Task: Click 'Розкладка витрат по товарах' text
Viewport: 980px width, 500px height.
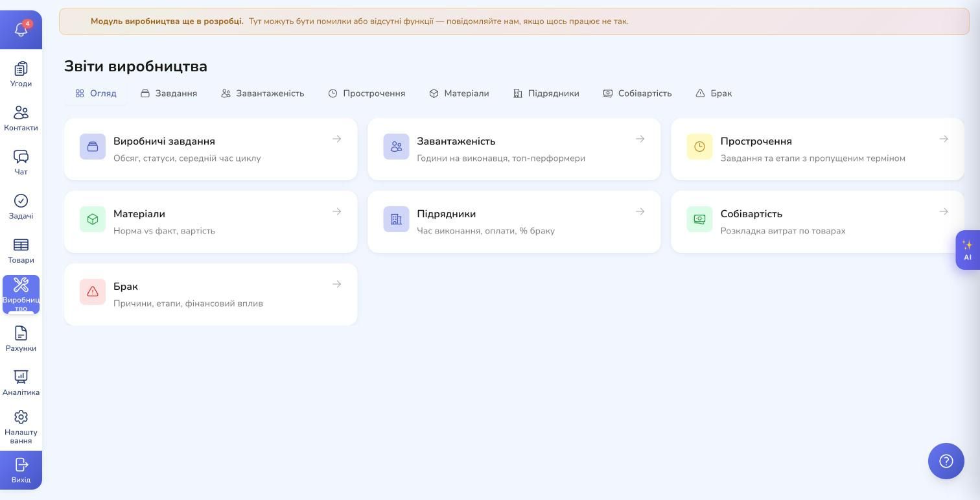Action: click(x=783, y=231)
